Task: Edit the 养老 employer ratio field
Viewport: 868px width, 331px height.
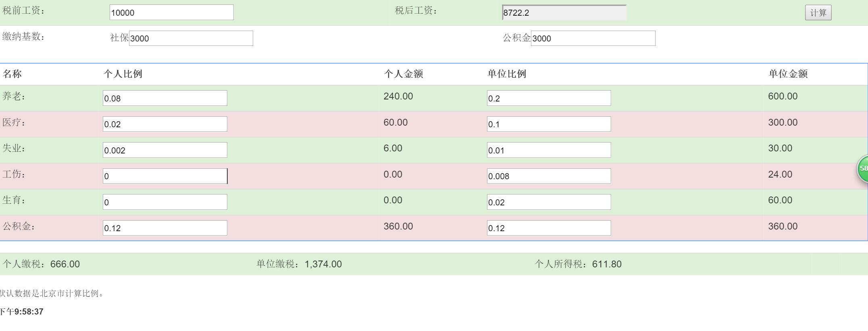Action: [549, 98]
